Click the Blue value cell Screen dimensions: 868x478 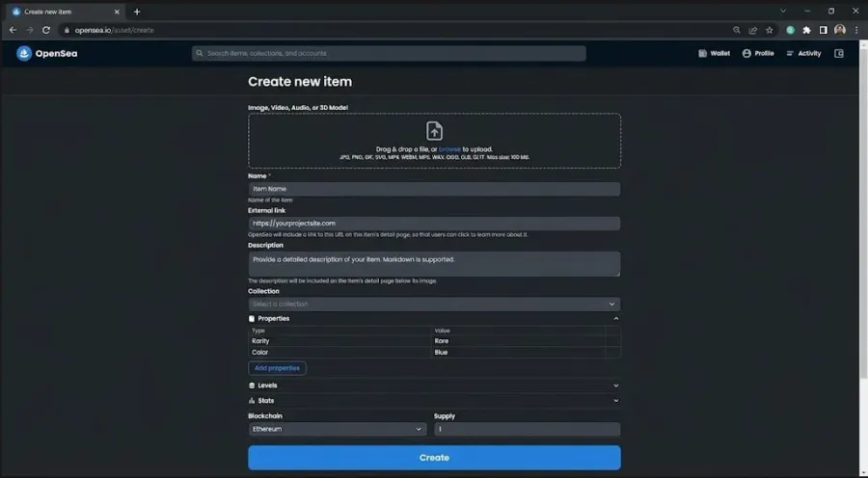tap(518, 353)
